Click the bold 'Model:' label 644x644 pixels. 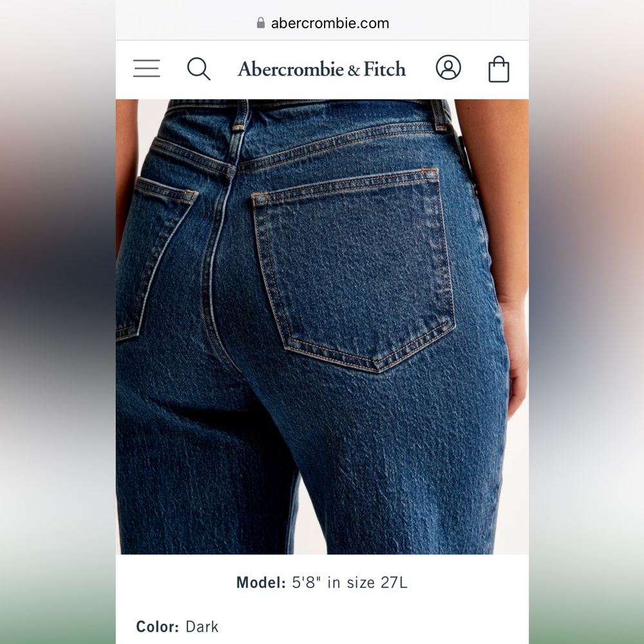[261, 582]
